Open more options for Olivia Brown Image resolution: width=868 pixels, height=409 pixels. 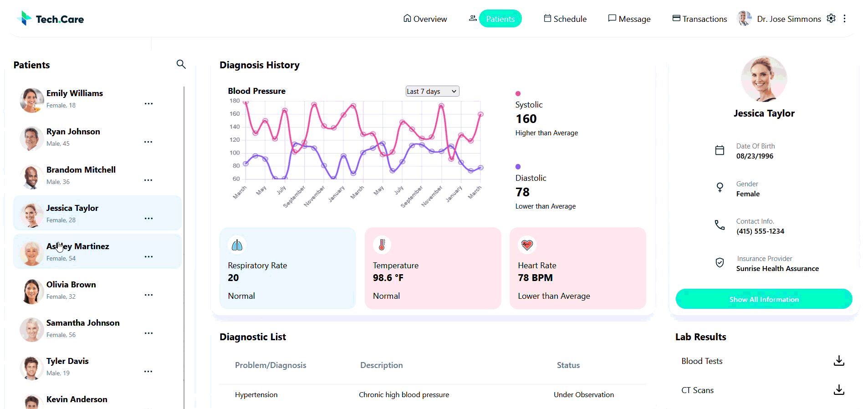click(148, 295)
